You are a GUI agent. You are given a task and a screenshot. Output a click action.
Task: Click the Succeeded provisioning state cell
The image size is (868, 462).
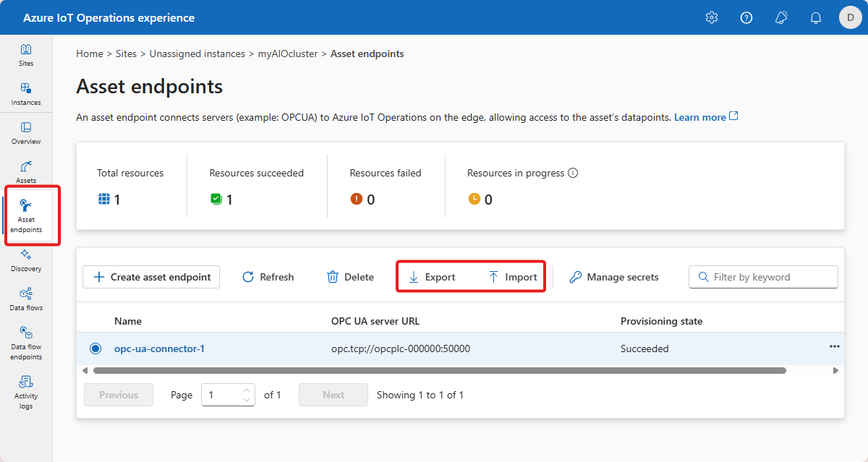[x=644, y=348]
